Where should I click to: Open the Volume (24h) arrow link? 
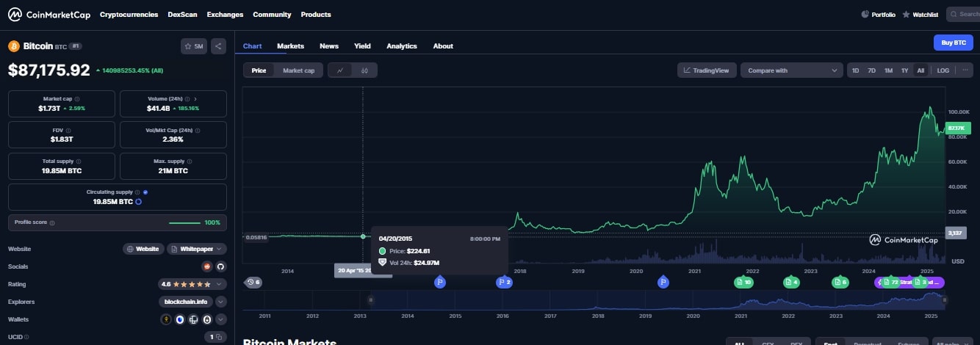(x=195, y=98)
